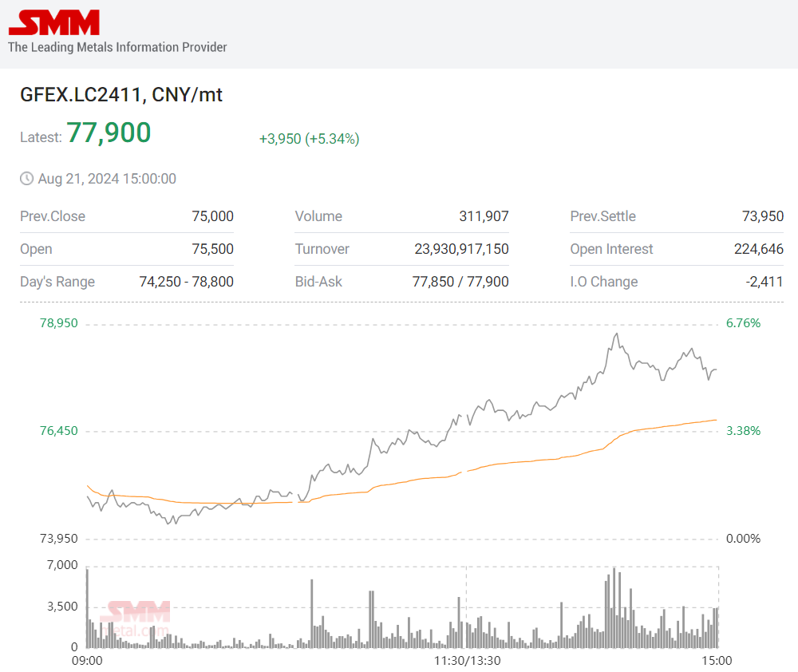The image size is (798, 672).
Task: Select the 11:30/13:30 time label
Action: [x=466, y=661]
